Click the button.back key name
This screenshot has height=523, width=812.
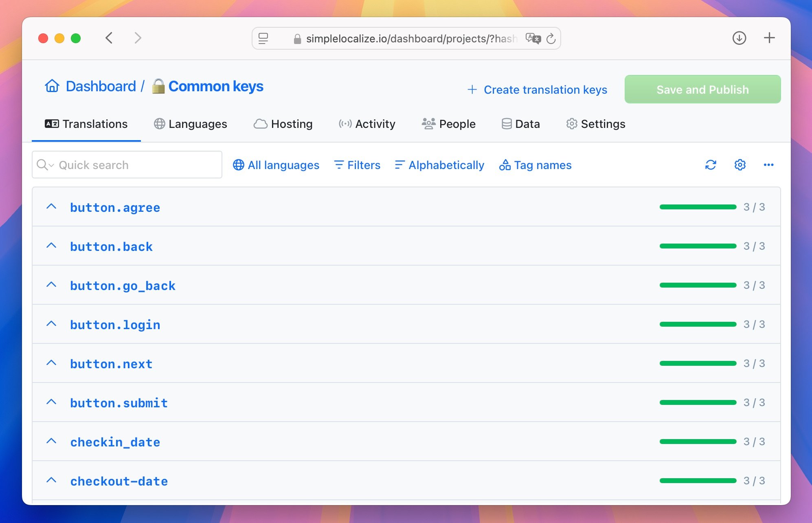(111, 246)
